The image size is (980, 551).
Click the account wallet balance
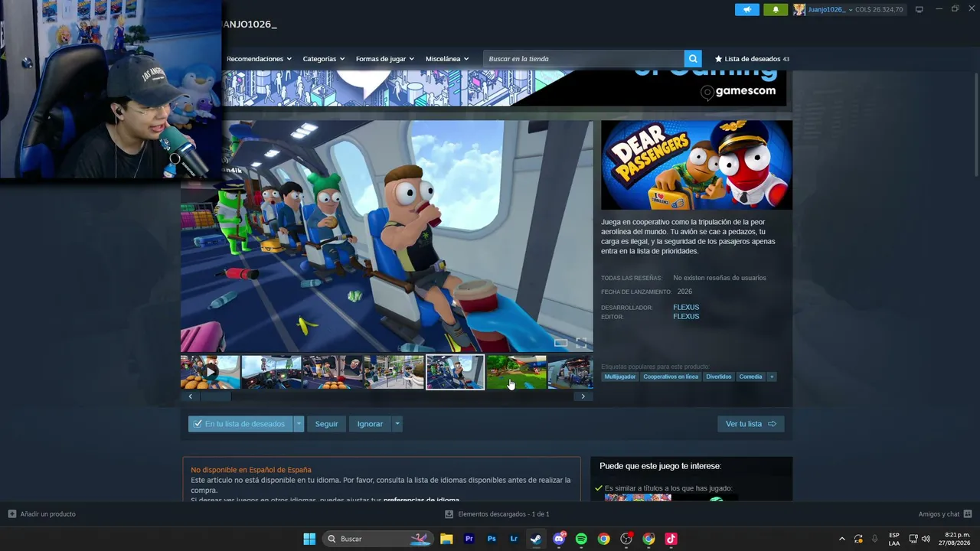click(879, 9)
